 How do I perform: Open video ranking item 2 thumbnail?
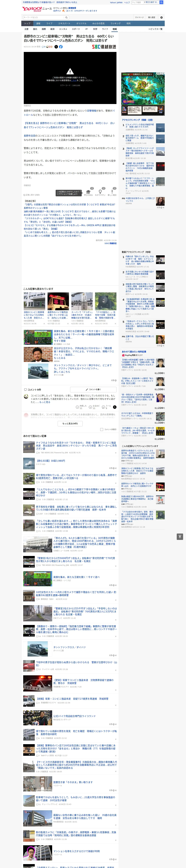(x=160, y=275)
